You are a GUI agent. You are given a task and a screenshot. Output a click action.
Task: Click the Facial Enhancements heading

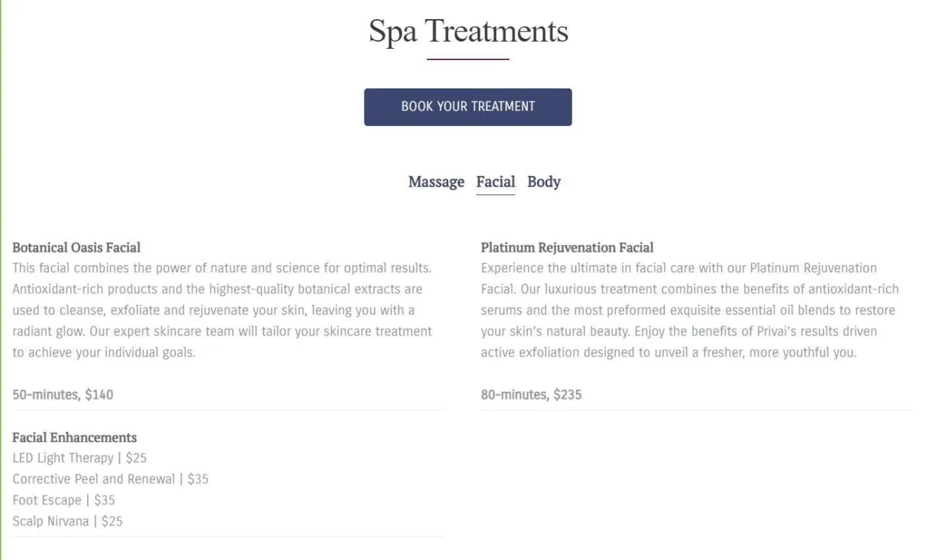[75, 437]
